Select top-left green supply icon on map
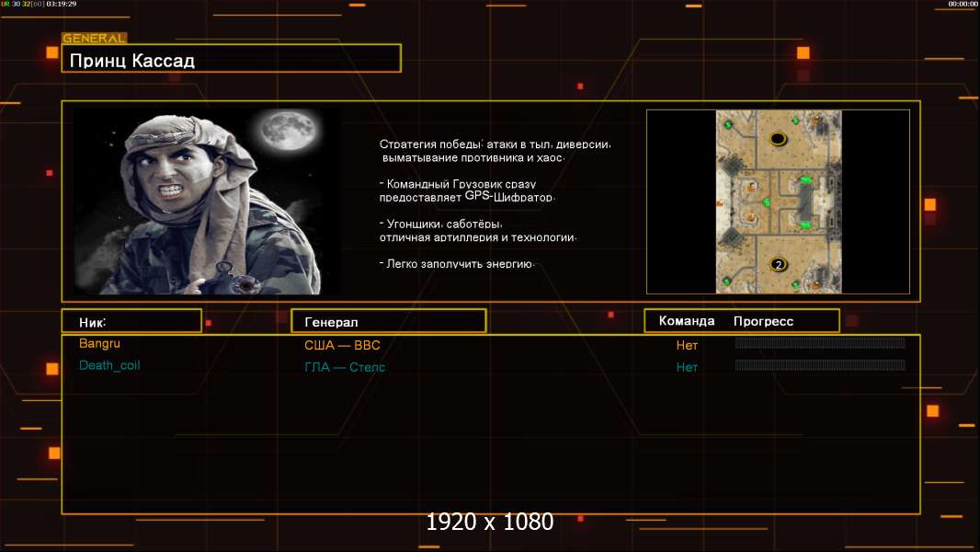The width and height of the screenshot is (980, 552). click(727, 123)
